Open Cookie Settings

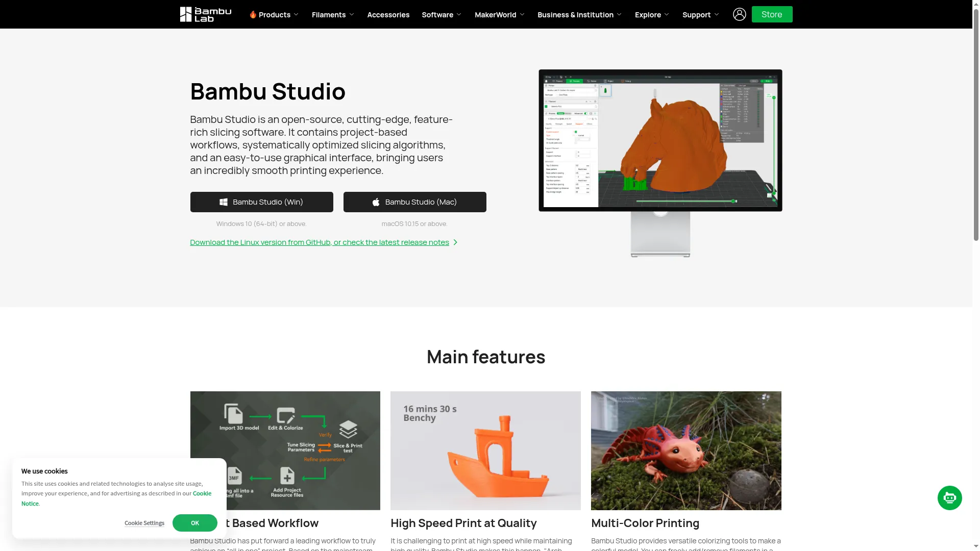pos(144,523)
